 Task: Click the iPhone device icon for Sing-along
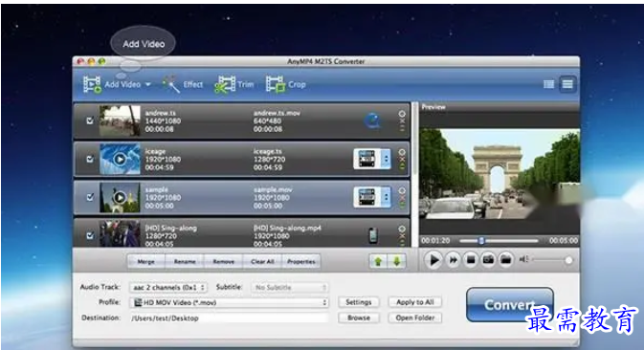pyautogui.click(x=373, y=235)
